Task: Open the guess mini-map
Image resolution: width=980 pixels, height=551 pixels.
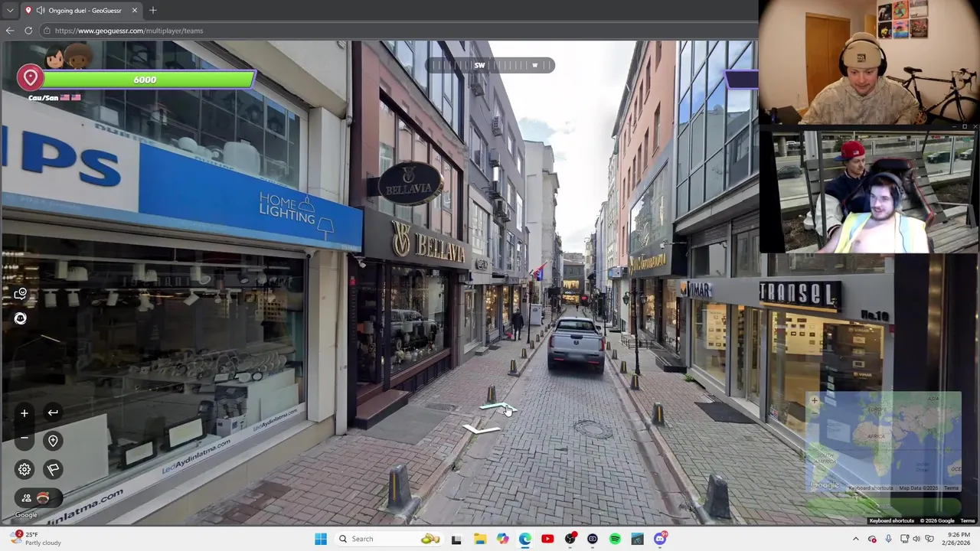Action: (x=884, y=442)
